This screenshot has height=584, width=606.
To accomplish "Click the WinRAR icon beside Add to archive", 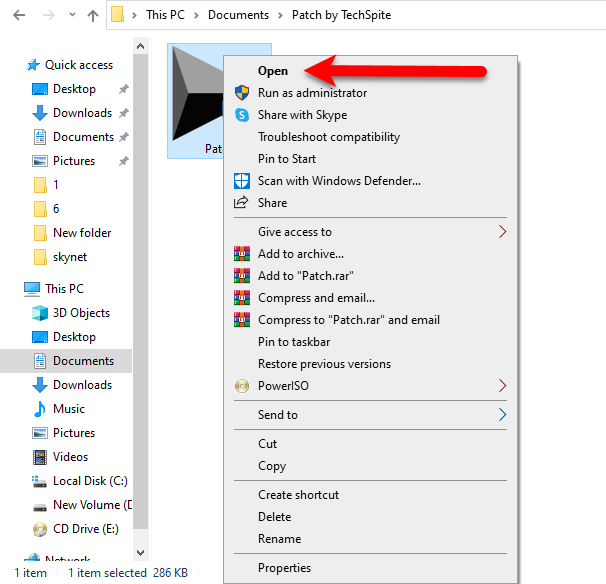I will point(241,254).
